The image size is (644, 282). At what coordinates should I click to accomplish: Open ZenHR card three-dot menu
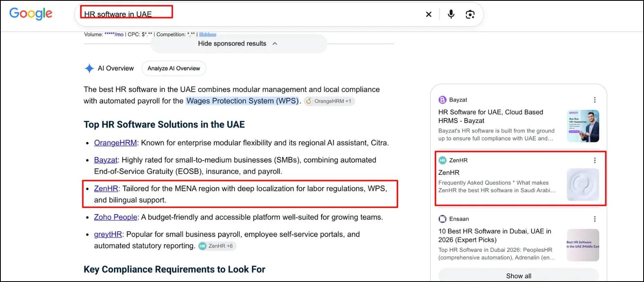pos(595,160)
